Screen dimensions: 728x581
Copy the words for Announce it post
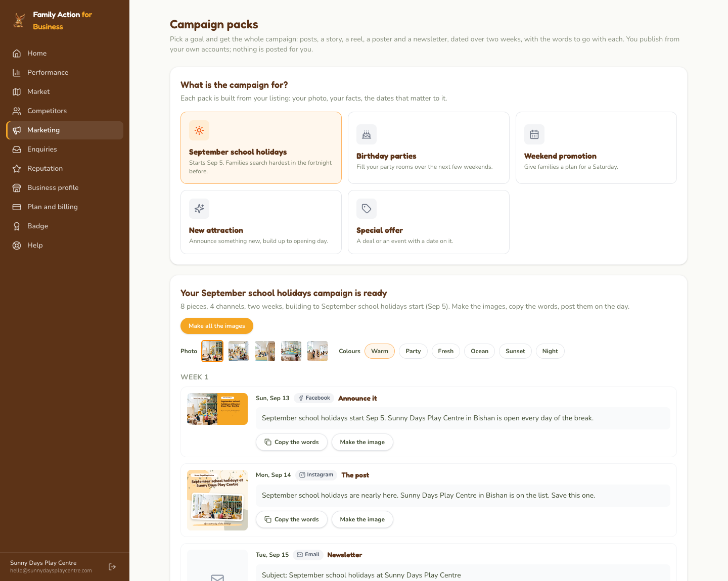click(292, 442)
